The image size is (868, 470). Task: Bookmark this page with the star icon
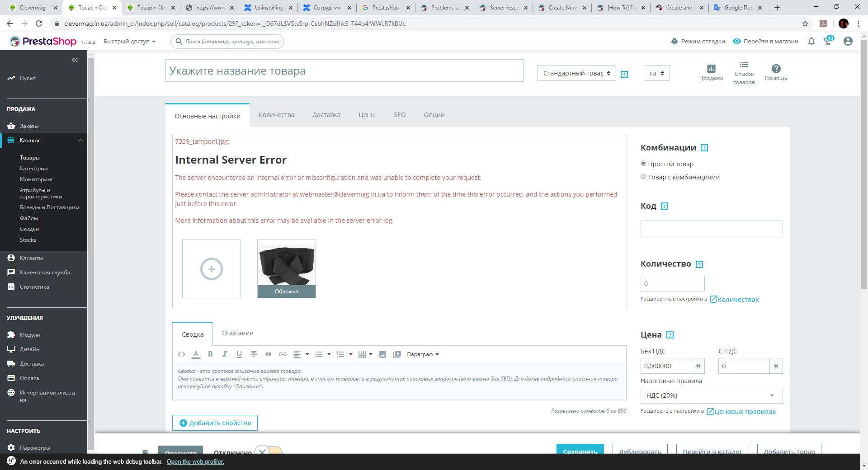(805, 23)
